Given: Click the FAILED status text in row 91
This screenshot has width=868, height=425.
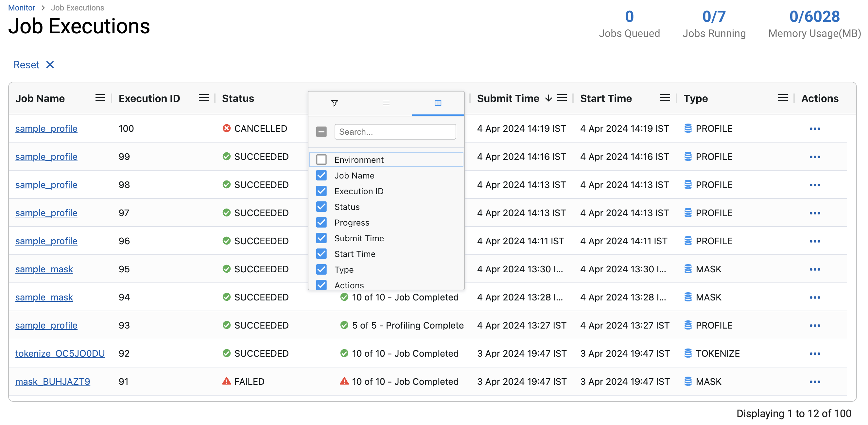Looking at the screenshot, I should pyautogui.click(x=249, y=382).
